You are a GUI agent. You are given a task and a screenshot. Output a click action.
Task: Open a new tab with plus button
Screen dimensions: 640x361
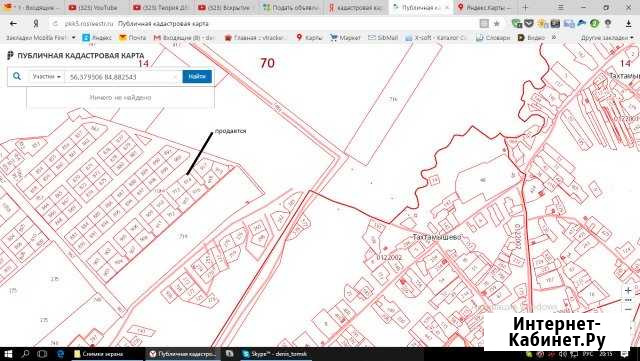(x=525, y=7)
